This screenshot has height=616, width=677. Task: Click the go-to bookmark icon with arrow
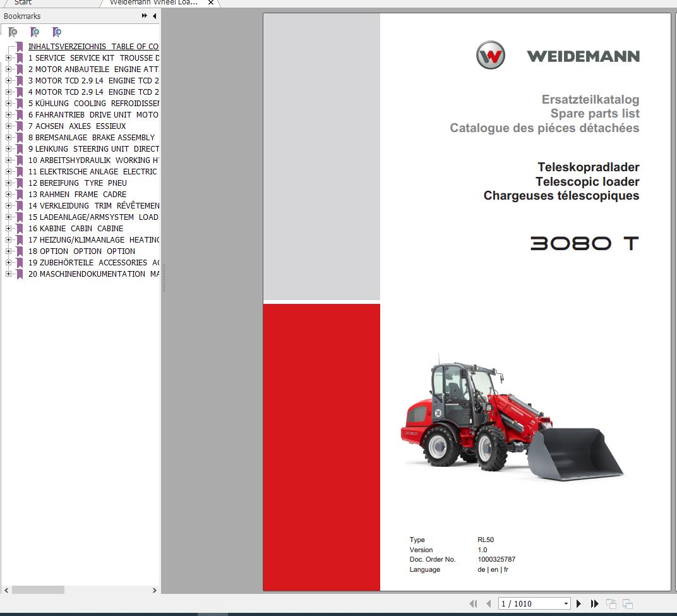[x=57, y=32]
